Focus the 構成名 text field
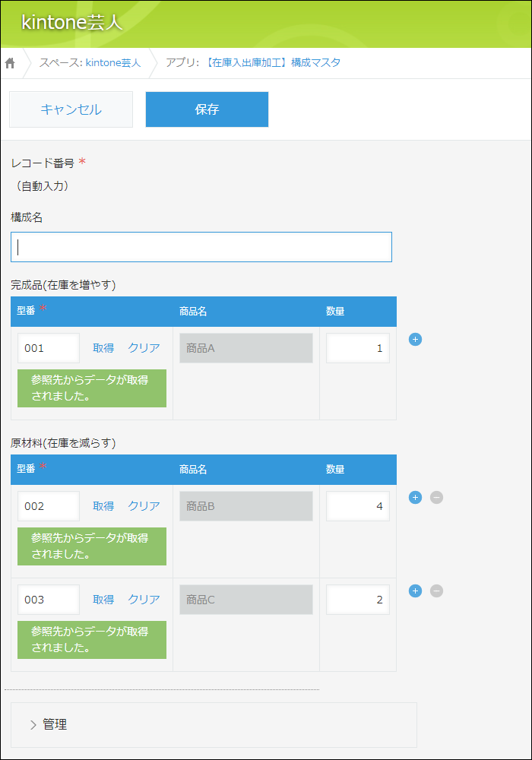The width and height of the screenshot is (532, 760). 201,247
